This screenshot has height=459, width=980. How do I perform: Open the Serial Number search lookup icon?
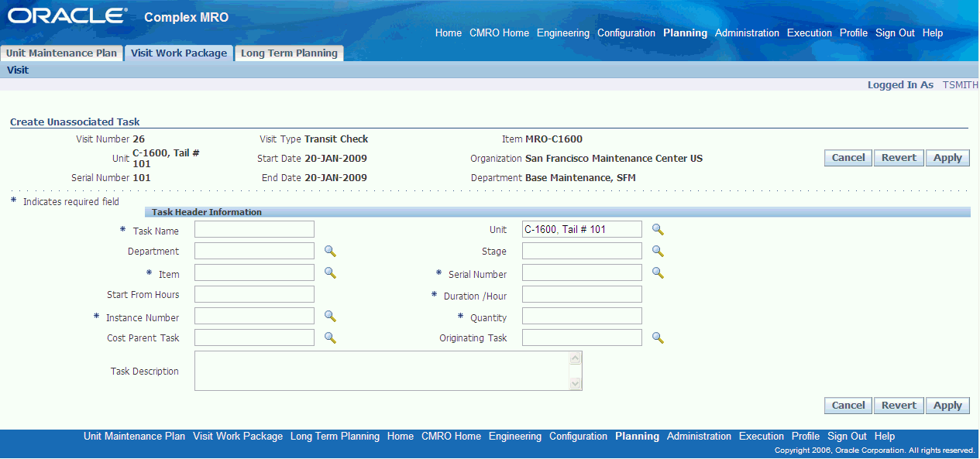pyautogui.click(x=658, y=272)
